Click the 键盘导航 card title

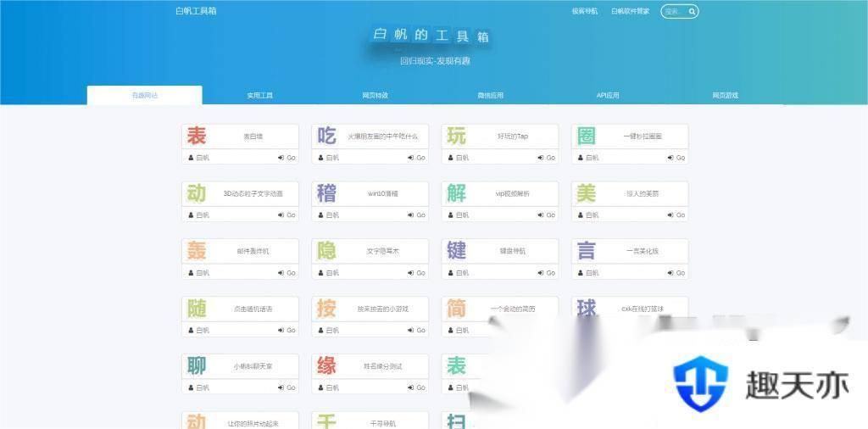coord(513,251)
